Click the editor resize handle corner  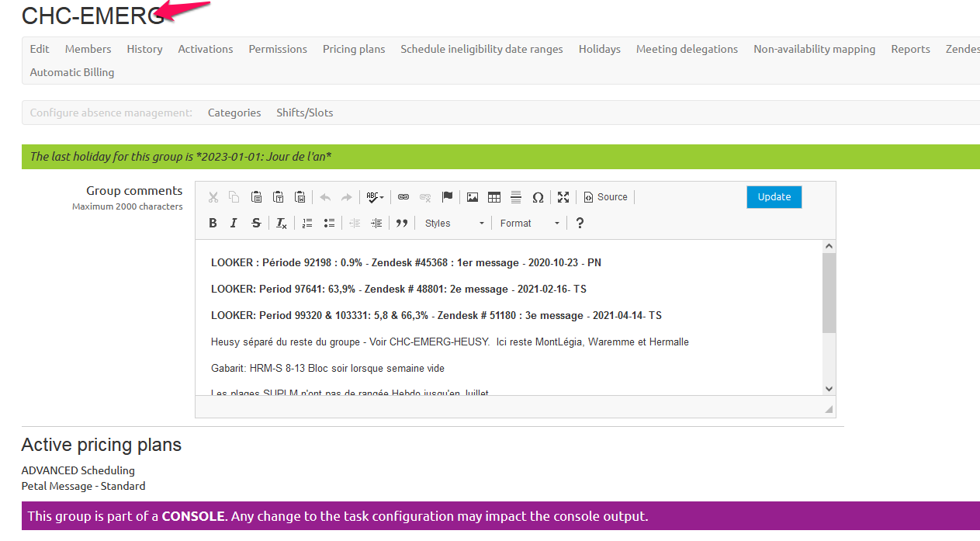pos(829,409)
